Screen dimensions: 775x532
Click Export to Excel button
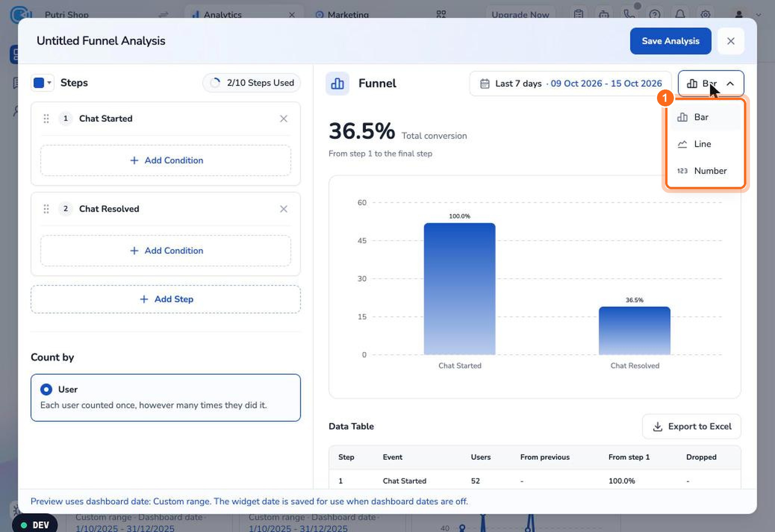click(x=691, y=426)
